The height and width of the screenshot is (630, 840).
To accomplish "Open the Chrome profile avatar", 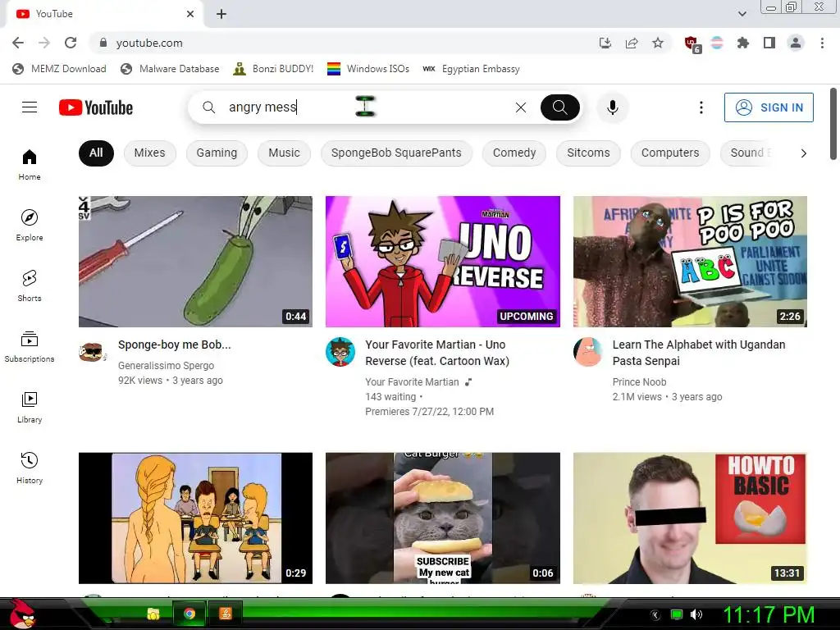I will (796, 43).
